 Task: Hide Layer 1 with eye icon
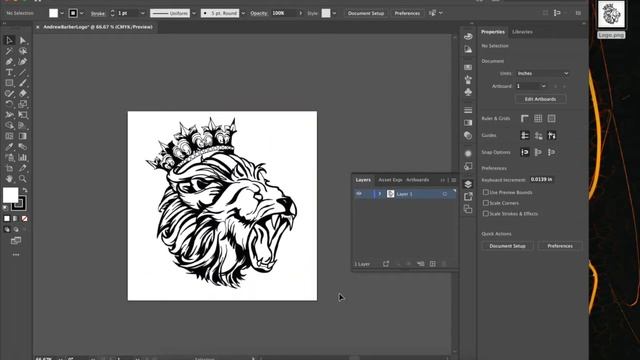(359, 194)
